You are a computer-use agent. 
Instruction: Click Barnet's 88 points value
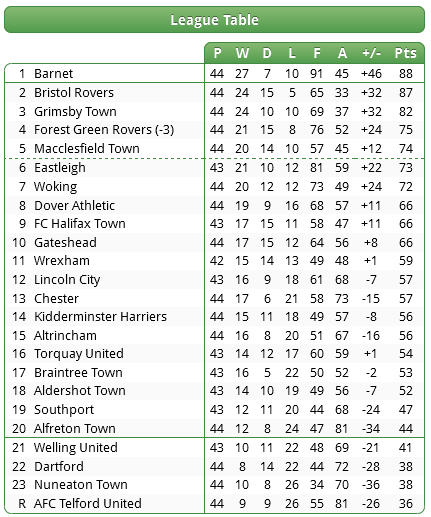pyautogui.click(x=406, y=74)
